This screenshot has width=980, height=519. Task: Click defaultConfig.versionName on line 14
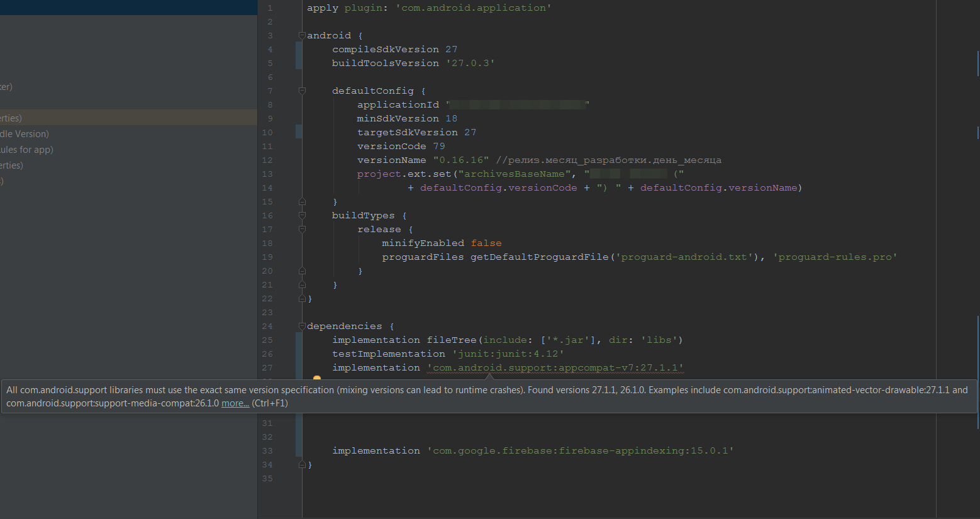click(719, 187)
